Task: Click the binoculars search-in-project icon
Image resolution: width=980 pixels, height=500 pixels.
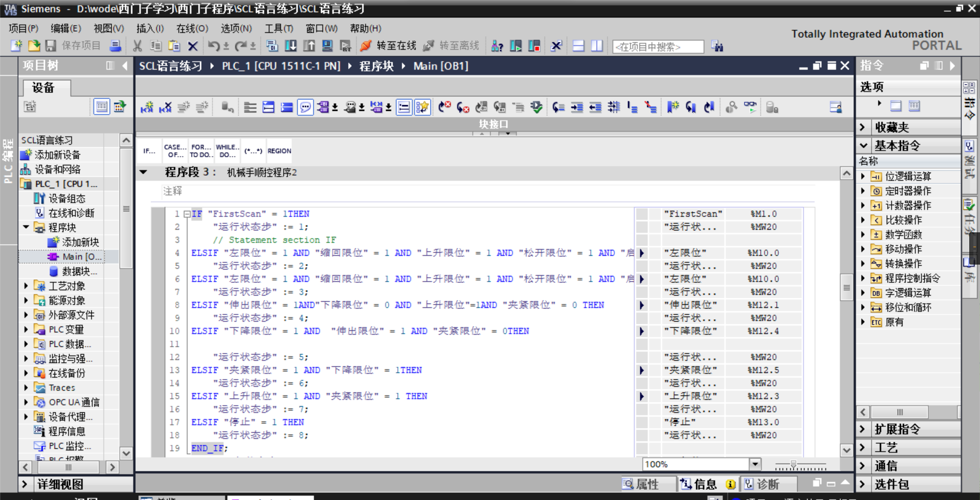Action: point(717,46)
